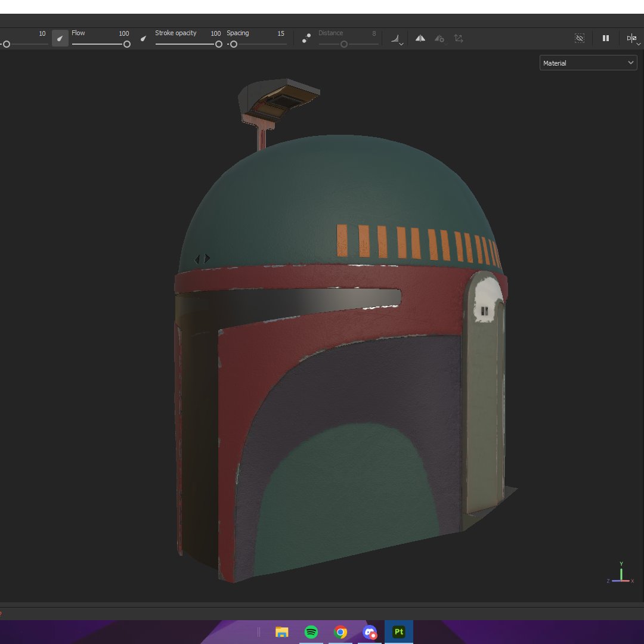Click the Spacing slider handle
This screenshot has width=644, height=644.
pyautogui.click(x=234, y=44)
